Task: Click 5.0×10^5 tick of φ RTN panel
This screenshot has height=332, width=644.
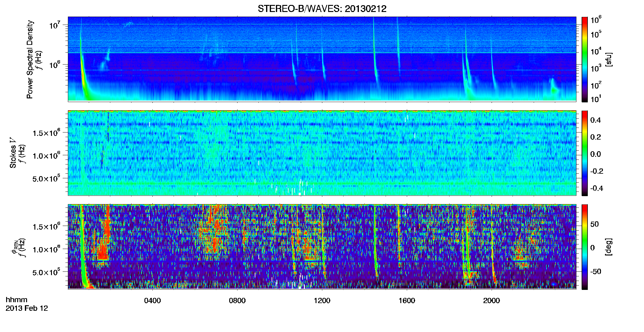Action: (46, 272)
